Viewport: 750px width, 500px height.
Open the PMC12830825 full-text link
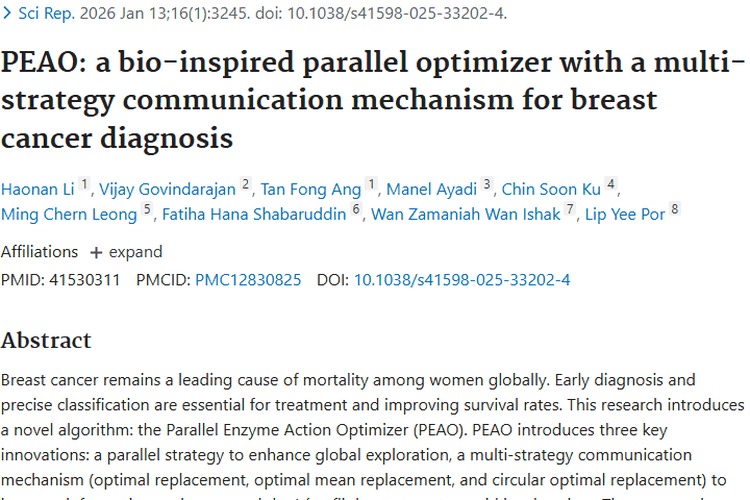tap(248, 280)
